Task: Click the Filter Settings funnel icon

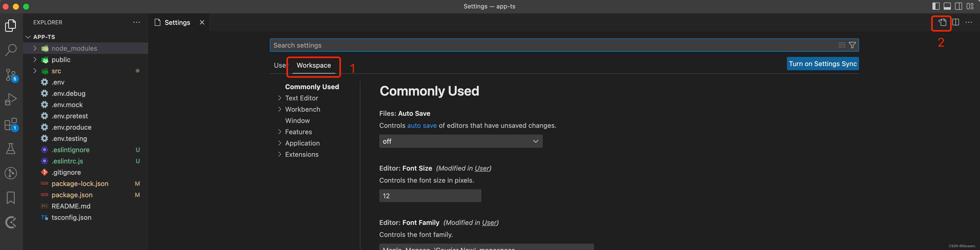Action: (x=853, y=45)
